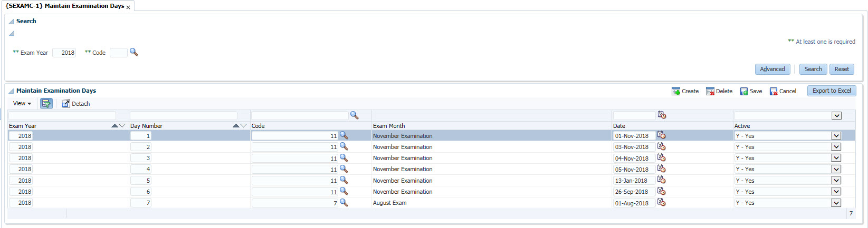The width and height of the screenshot is (868, 228).
Task: Click the Detach table icon
Action: pyautogui.click(x=65, y=104)
